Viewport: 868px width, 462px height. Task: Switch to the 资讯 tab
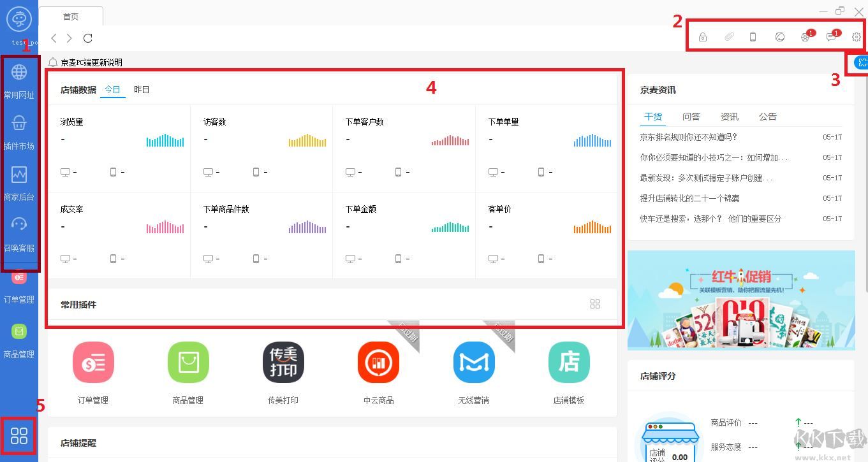point(730,117)
